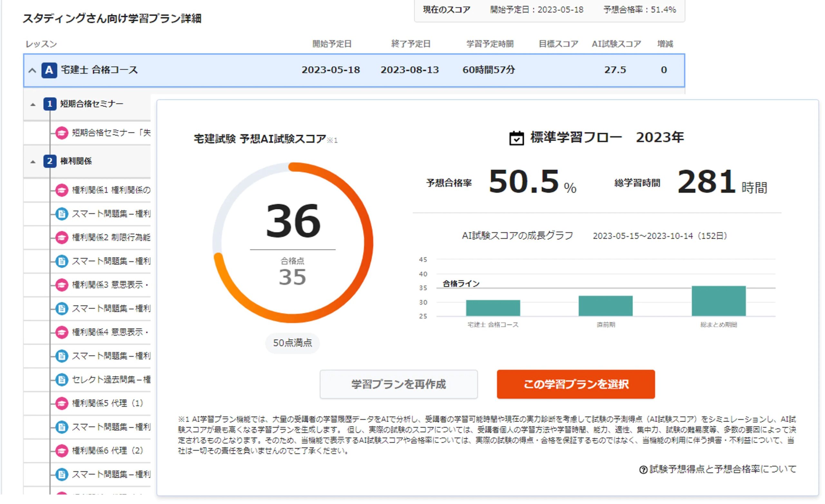This screenshot has height=504, width=825.
Task: Select the 現在のスコア tab
Action: (447, 10)
